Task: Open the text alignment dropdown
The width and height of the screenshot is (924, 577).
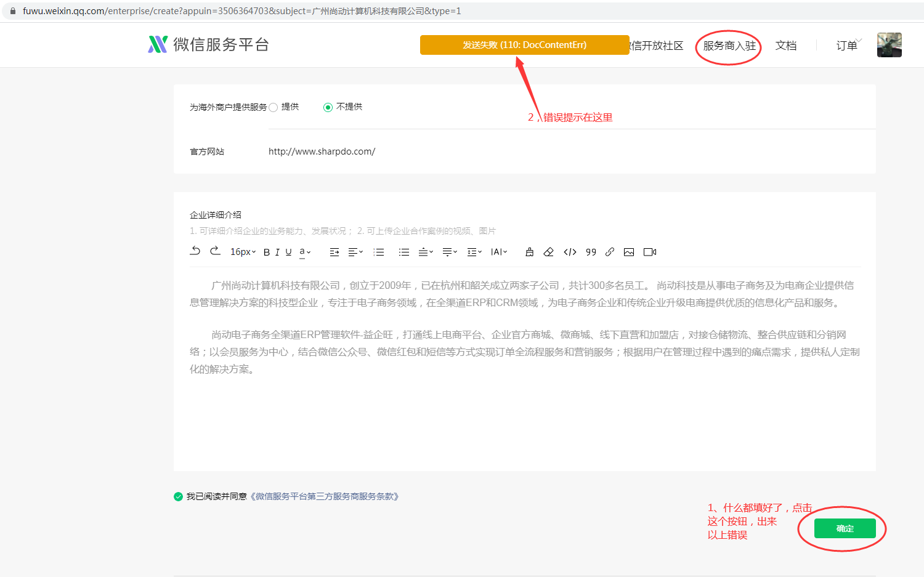Action: point(355,252)
